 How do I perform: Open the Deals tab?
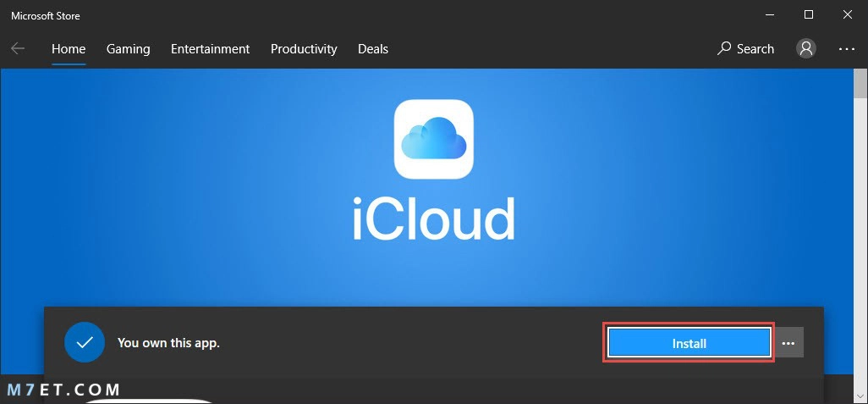point(372,49)
